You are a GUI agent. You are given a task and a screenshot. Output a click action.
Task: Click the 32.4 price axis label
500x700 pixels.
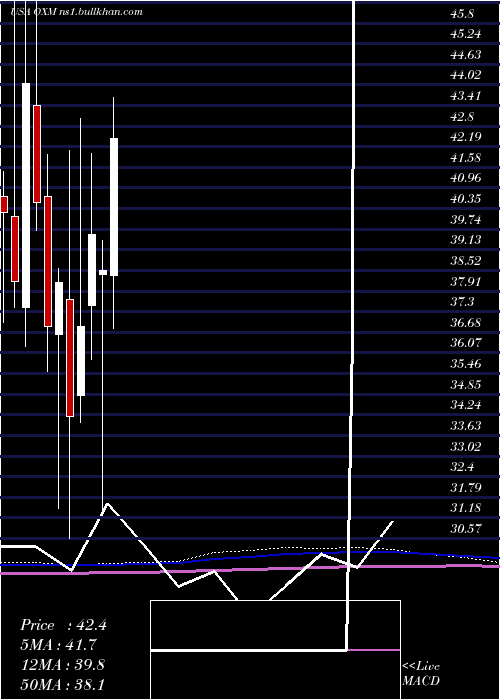[x=462, y=467]
